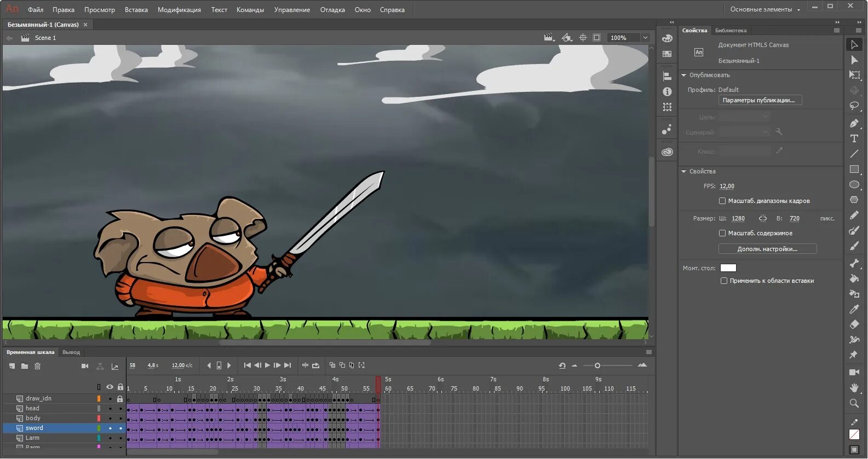Select the Pencil tool
The height and width of the screenshot is (459, 868).
[x=854, y=215]
